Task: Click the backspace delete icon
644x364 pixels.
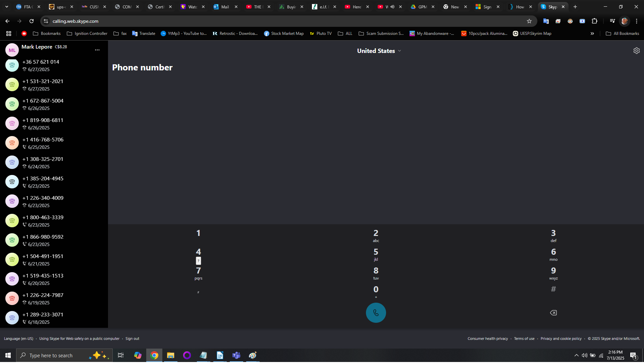Action: click(553, 313)
